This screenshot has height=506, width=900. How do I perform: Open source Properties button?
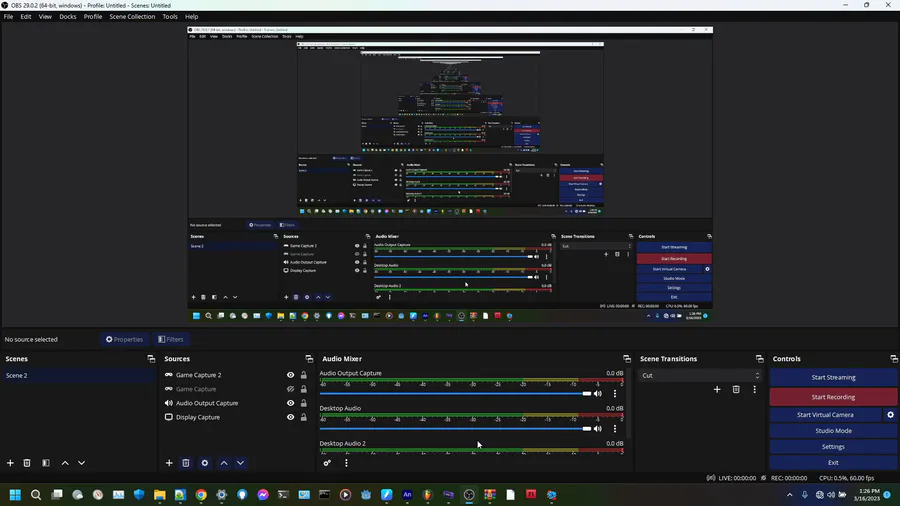pyautogui.click(x=124, y=339)
